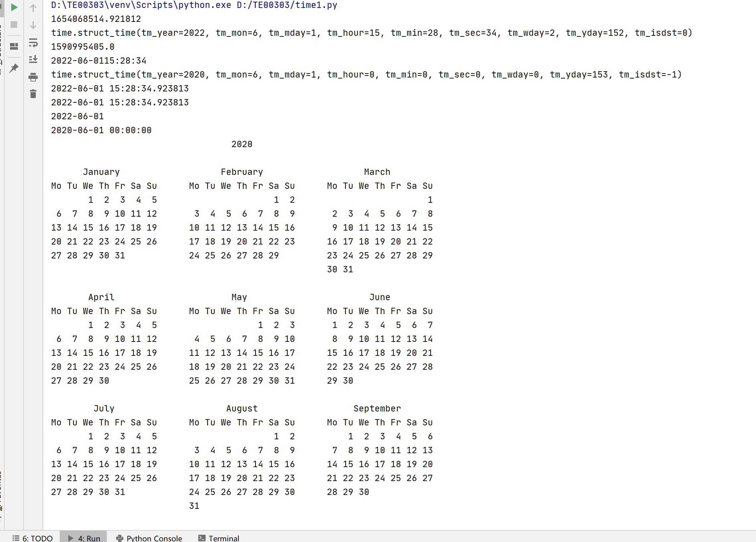Click the timestamp 1654068514.921812 output line

[x=96, y=19]
